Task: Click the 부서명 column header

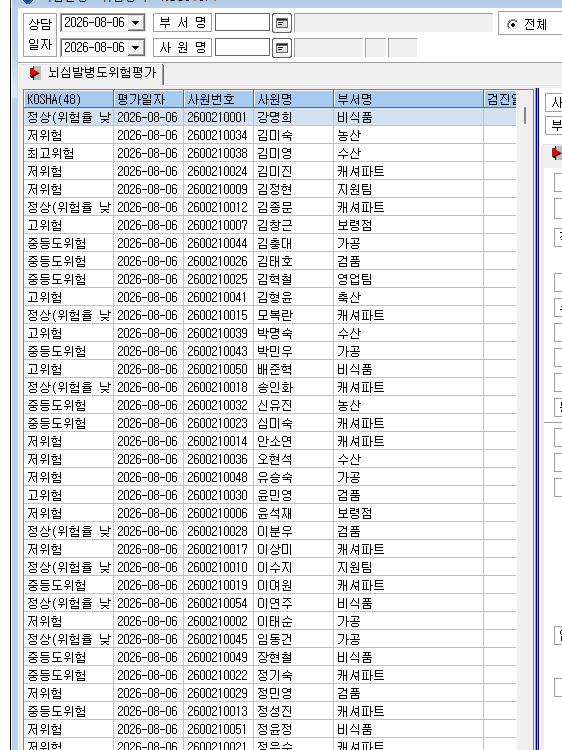Action: 408,99
